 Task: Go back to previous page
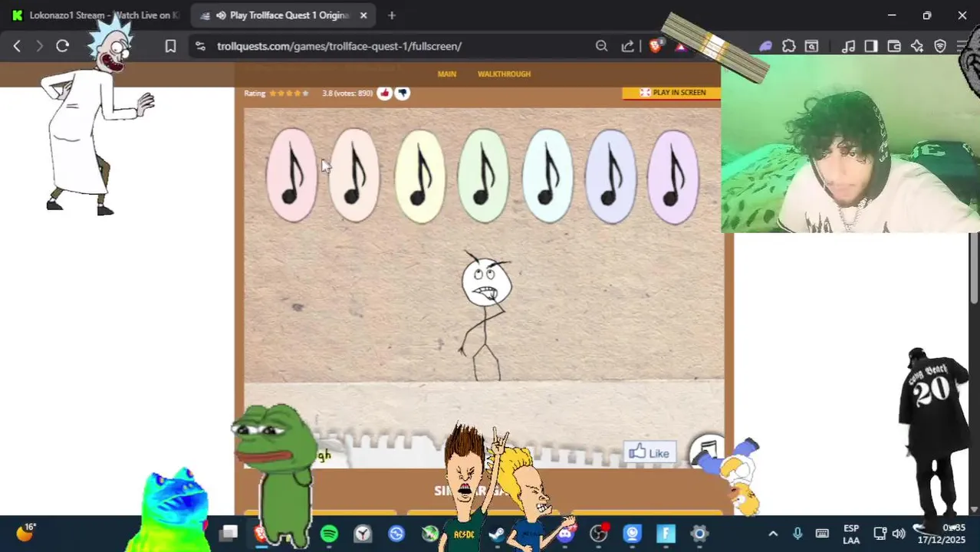pos(17,46)
